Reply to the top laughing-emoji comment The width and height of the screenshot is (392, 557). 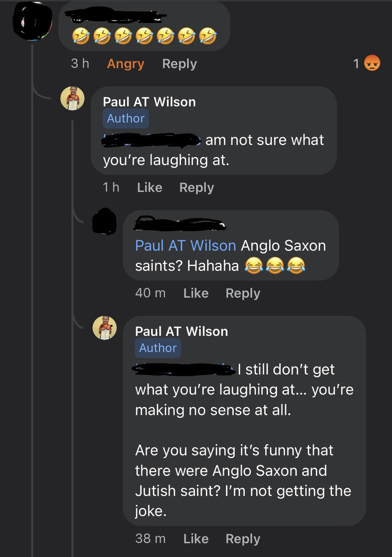[x=179, y=63]
